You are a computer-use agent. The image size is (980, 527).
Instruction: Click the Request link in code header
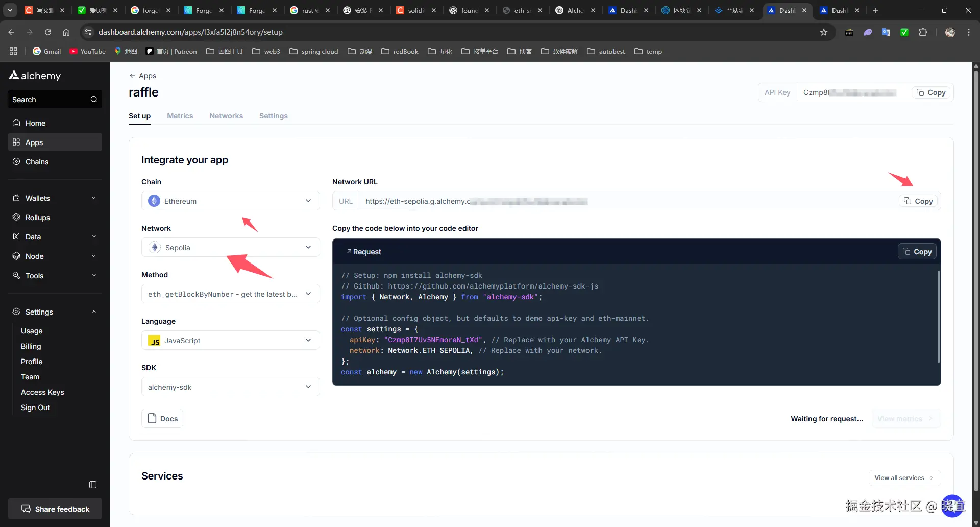tap(364, 252)
